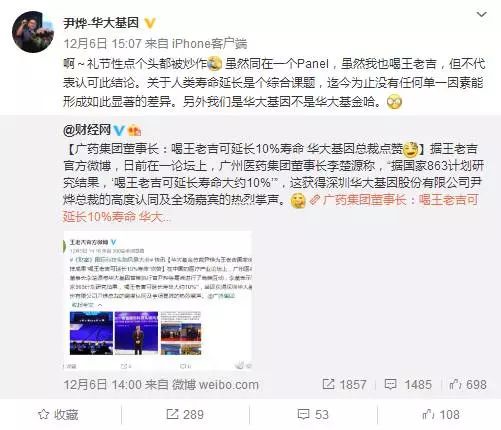Viewport: 501px width, 430px height.
Task: Open the @财经网 account link
Action: (x=87, y=130)
